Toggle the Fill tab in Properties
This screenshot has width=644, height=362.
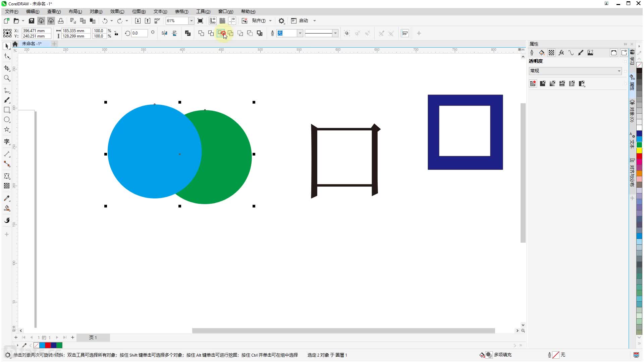tap(541, 53)
